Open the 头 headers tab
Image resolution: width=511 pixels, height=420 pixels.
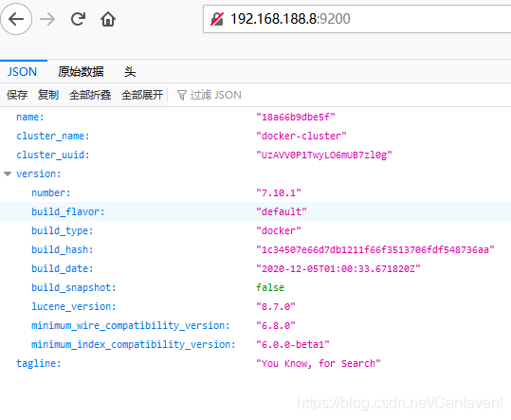[x=130, y=72]
